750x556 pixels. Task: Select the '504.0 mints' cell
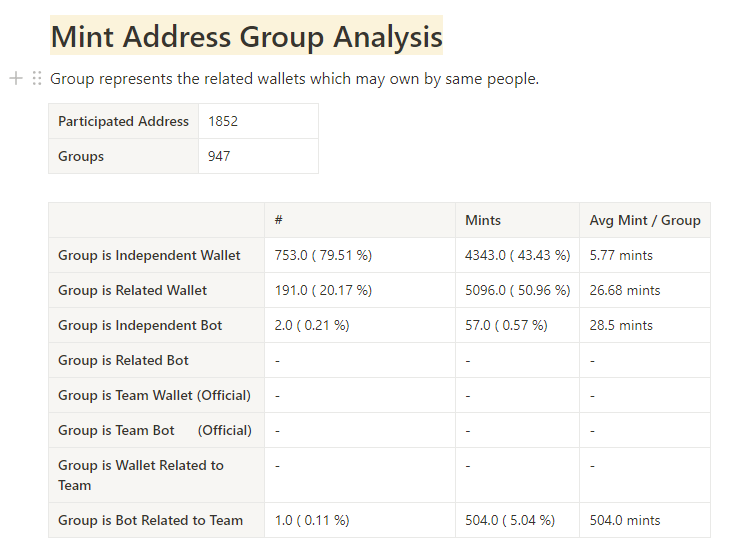(645, 520)
